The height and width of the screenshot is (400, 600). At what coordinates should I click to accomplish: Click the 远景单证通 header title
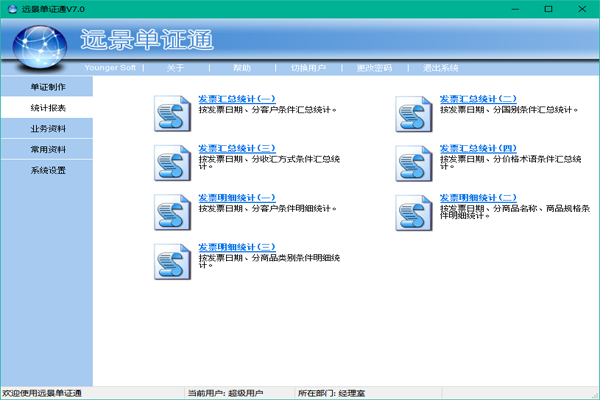coord(147,40)
